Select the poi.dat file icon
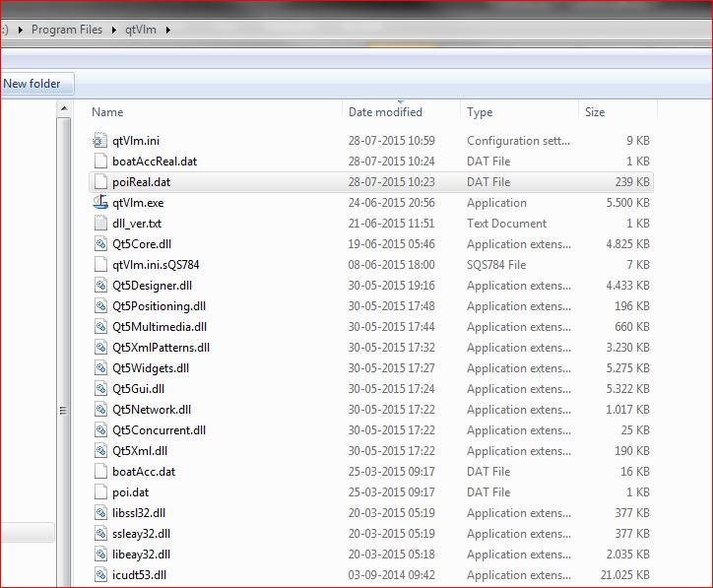 pos(99,492)
